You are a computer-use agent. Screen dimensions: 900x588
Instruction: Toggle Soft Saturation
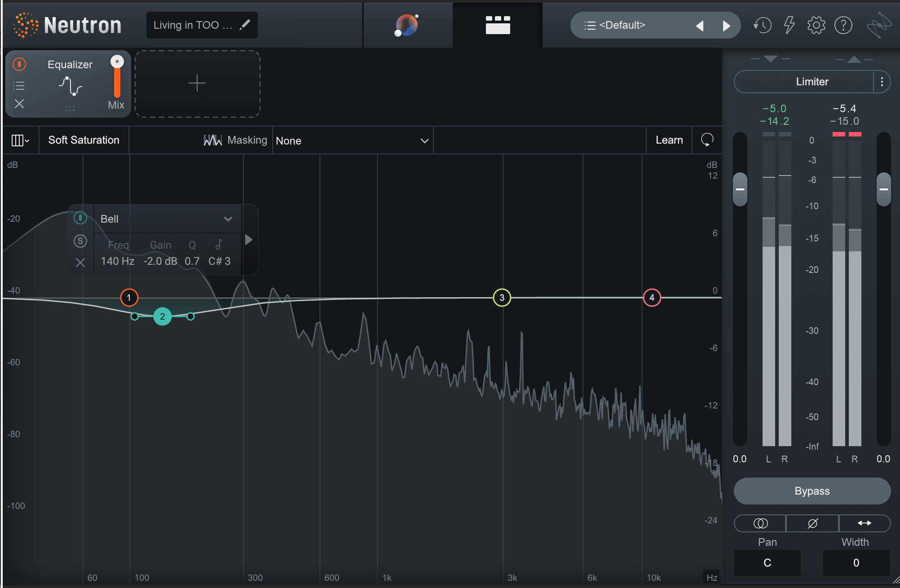tap(84, 140)
